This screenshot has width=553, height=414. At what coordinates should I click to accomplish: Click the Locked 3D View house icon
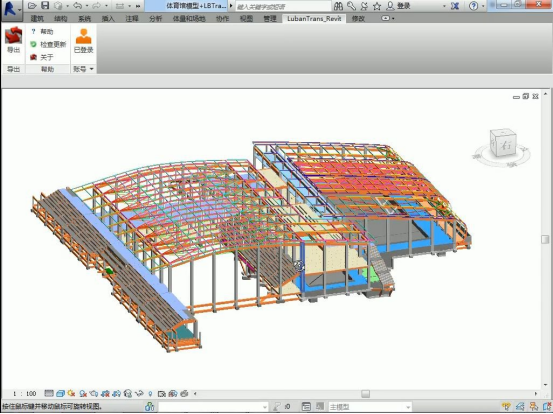click(x=128, y=393)
